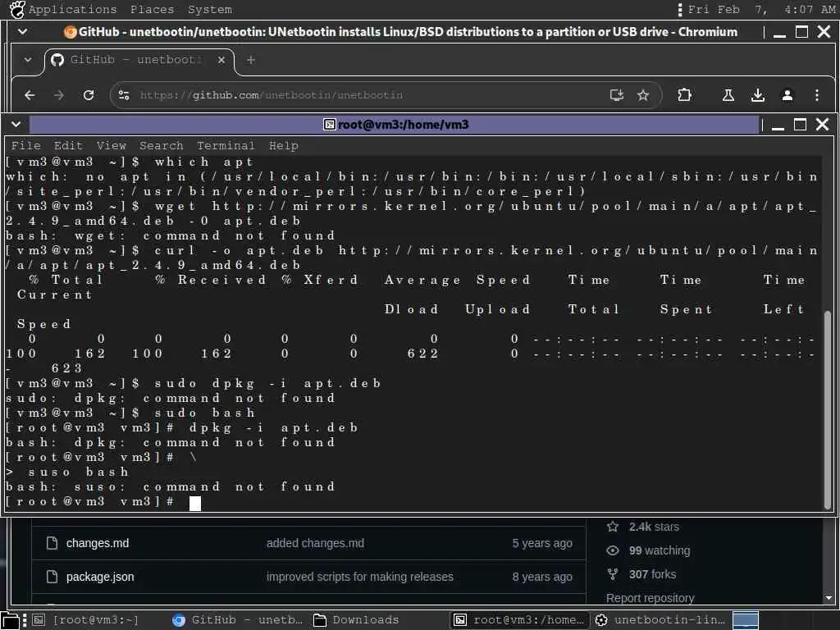This screenshot has width=840, height=630.
Task: Open package.json file on GitHub
Action: (x=100, y=577)
